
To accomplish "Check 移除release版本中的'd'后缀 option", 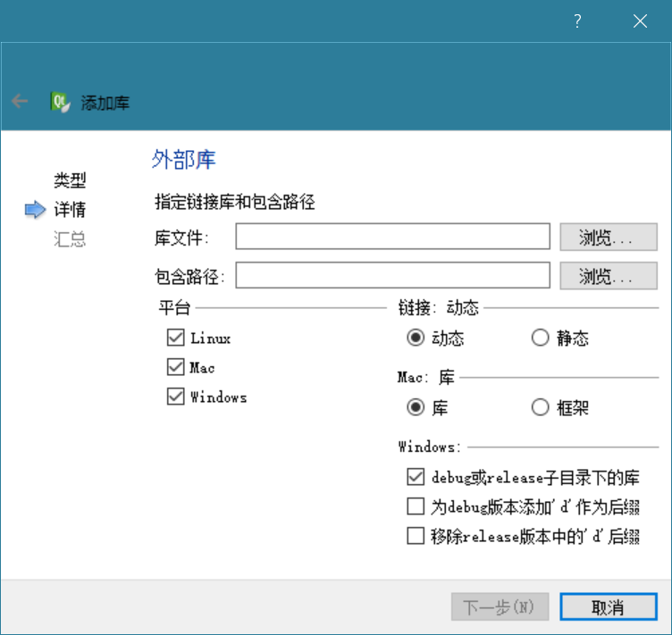I will (415, 537).
